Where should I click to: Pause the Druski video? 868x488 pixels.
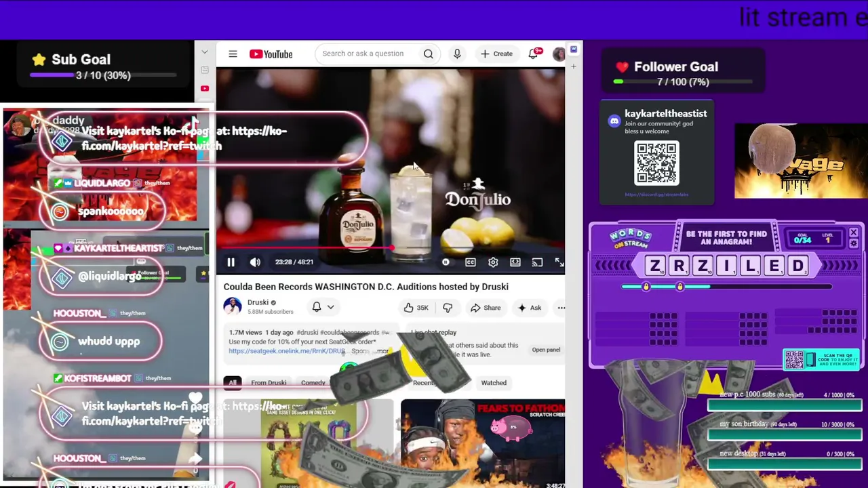(231, 262)
